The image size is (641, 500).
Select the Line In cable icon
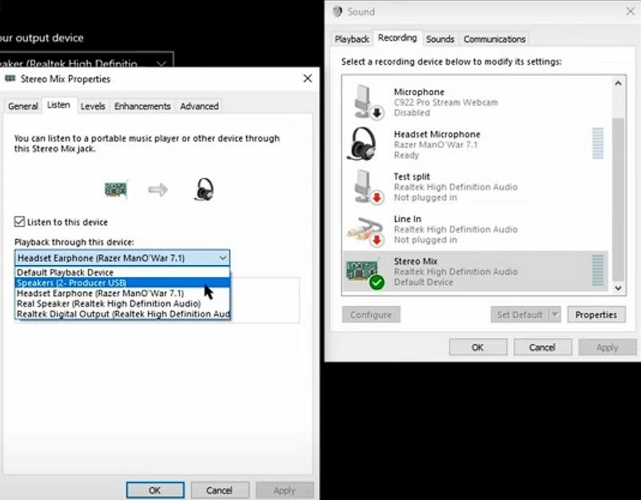364,229
